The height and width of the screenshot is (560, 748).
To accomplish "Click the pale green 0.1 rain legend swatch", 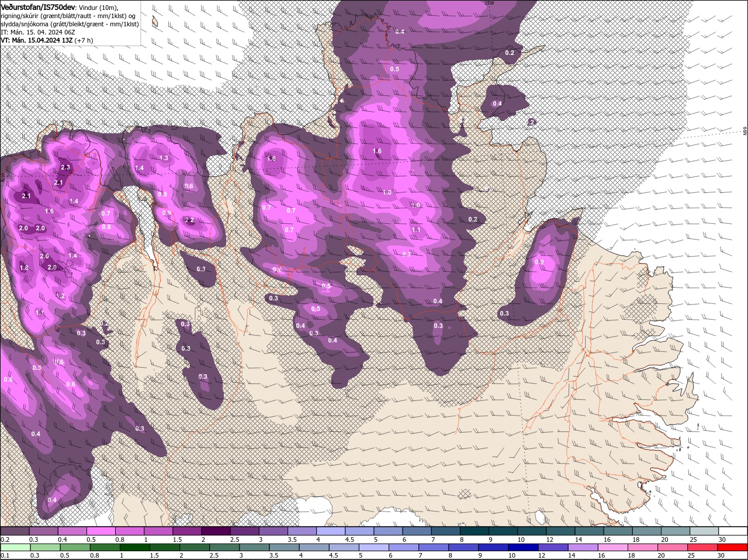I will coord(15,547).
